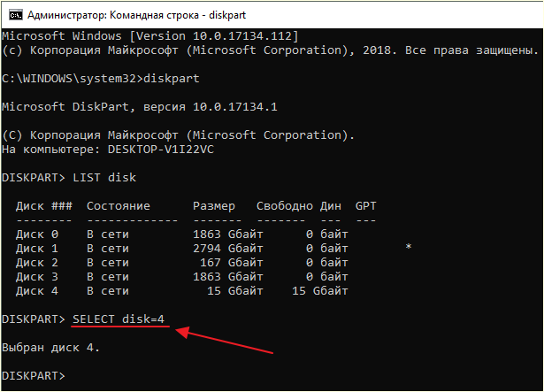Click the empty DISKPART> prompt at bottom

click(34, 376)
